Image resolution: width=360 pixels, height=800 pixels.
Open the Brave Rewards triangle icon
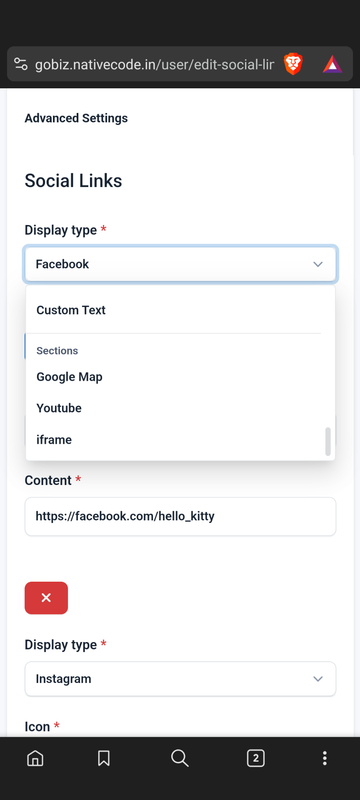332,65
